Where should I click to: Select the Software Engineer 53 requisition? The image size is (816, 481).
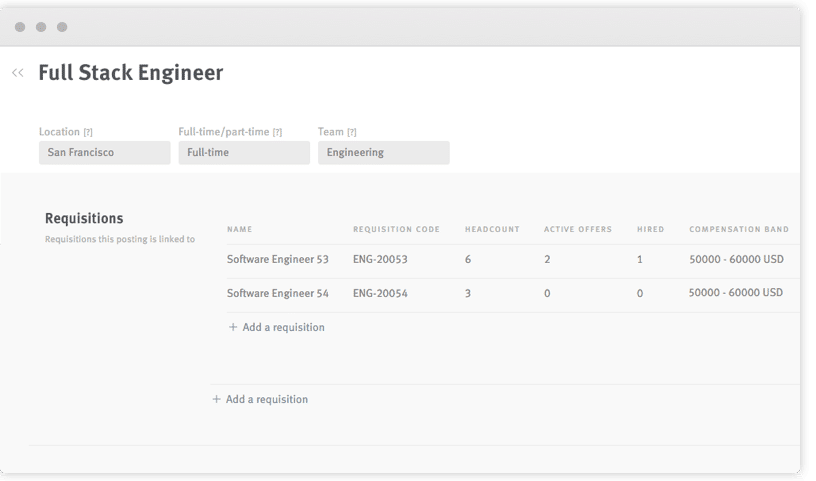(278, 259)
